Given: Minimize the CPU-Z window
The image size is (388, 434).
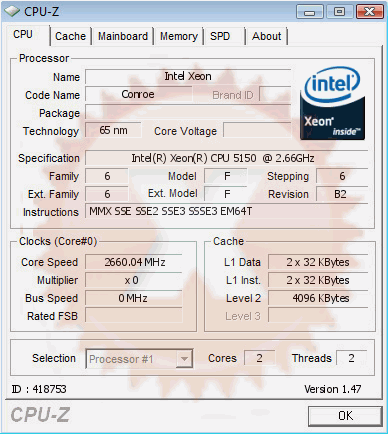Looking at the screenshot, I should pyautogui.click(x=310, y=12).
